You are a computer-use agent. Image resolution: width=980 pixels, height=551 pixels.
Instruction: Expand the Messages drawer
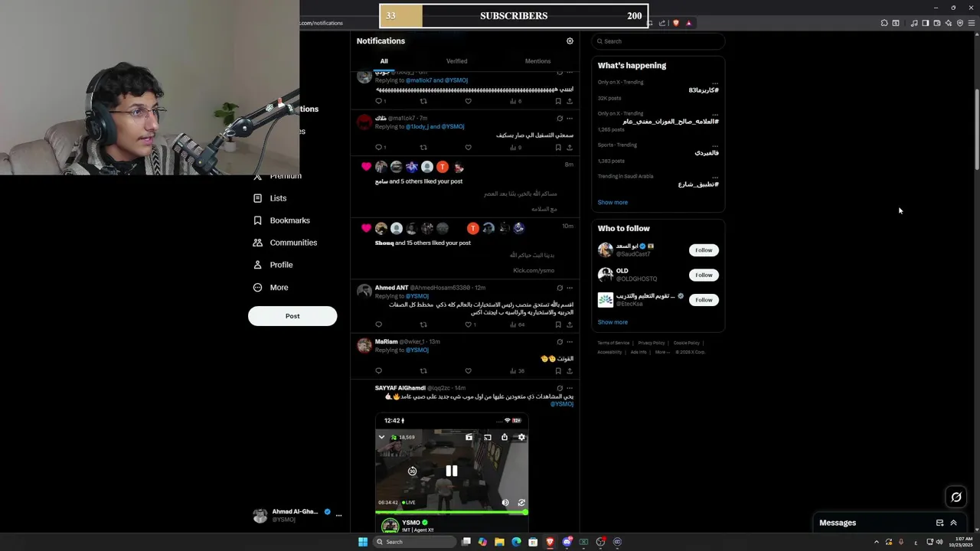(953, 523)
